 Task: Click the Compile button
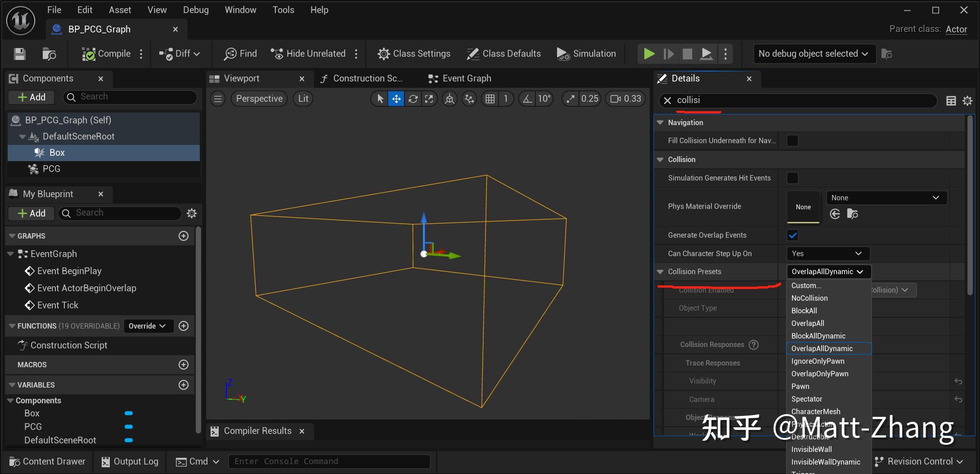click(x=107, y=54)
